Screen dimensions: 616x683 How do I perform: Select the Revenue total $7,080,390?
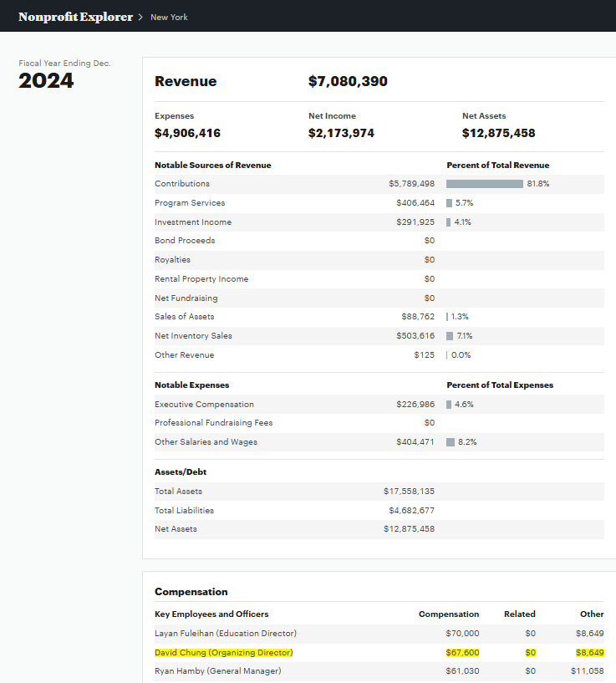(x=348, y=81)
